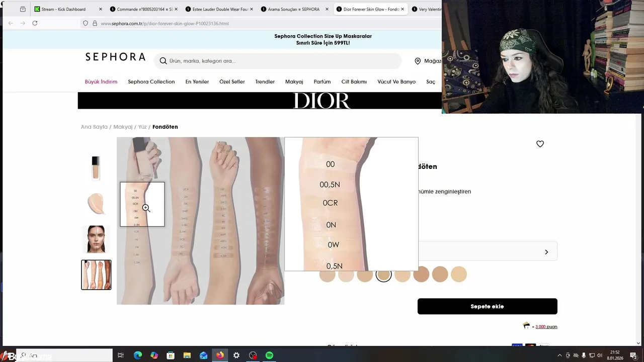Click the loyalty points icon beside 3.000 puan

(x=526, y=326)
